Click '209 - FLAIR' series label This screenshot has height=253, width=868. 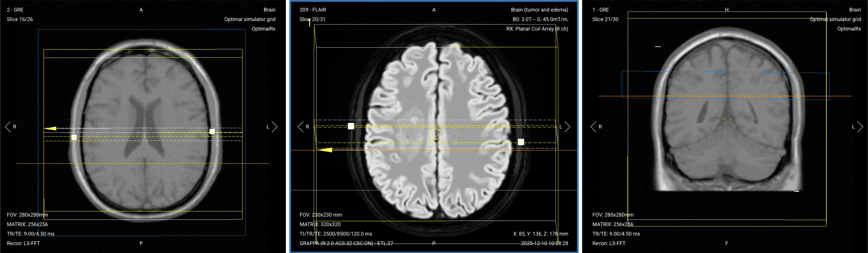(313, 10)
